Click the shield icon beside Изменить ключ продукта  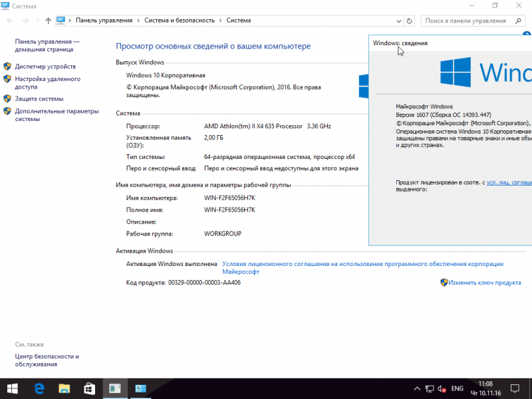(444, 282)
